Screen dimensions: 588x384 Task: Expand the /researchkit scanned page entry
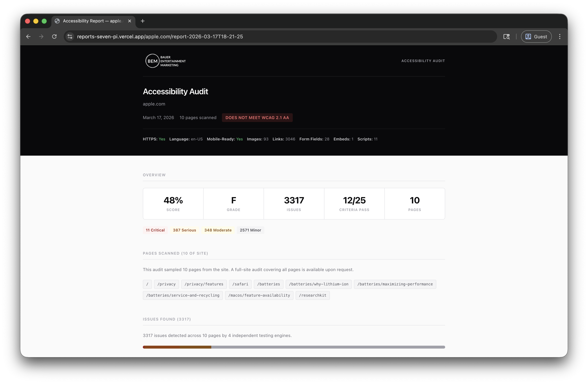click(x=313, y=295)
